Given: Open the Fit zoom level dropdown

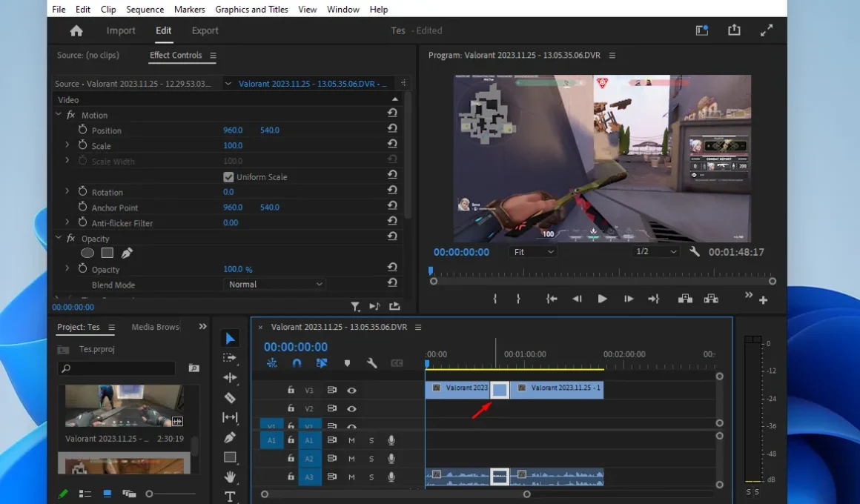Looking at the screenshot, I should click(x=533, y=252).
